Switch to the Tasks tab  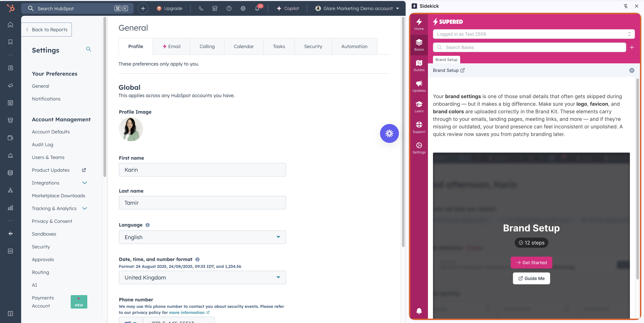279,46
